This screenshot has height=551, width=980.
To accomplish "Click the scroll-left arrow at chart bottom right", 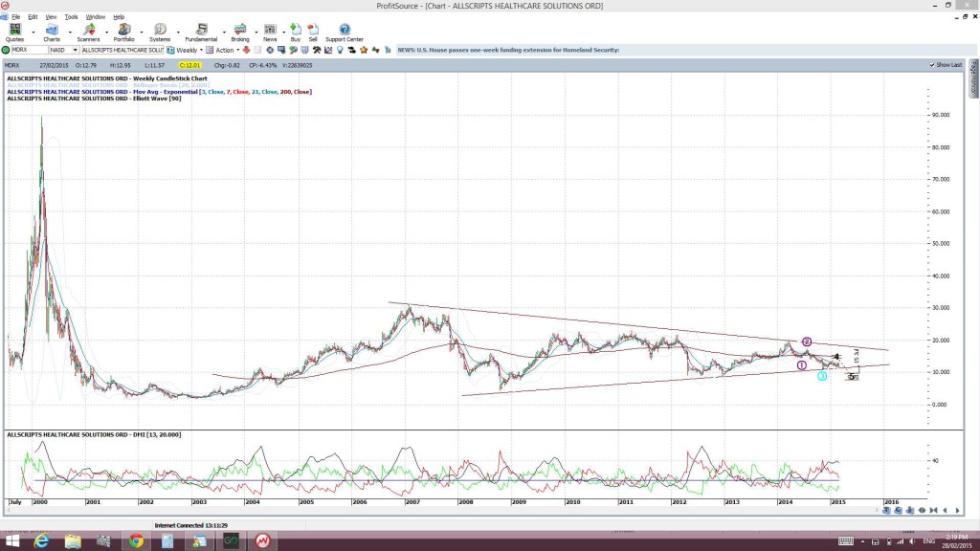I will [945, 511].
